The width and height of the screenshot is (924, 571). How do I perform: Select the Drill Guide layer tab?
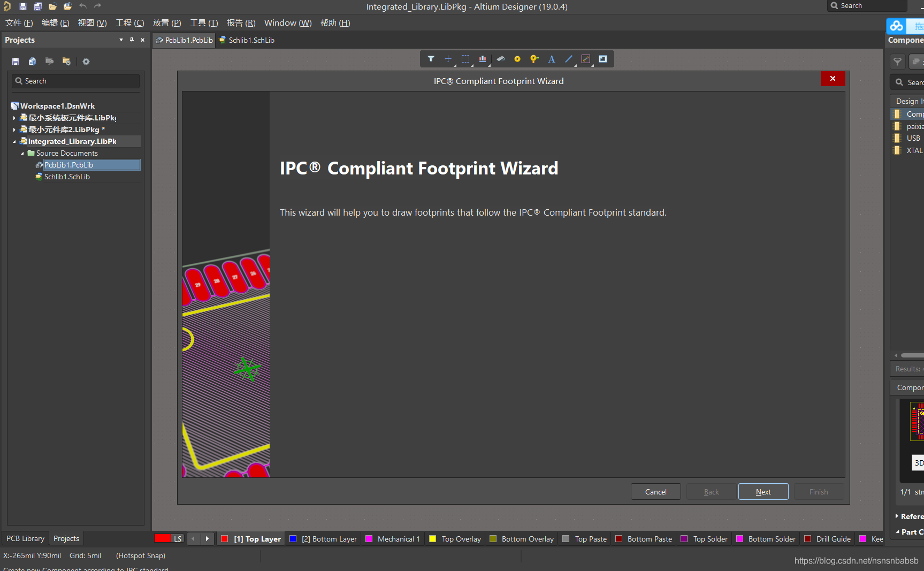pyautogui.click(x=828, y=539)
